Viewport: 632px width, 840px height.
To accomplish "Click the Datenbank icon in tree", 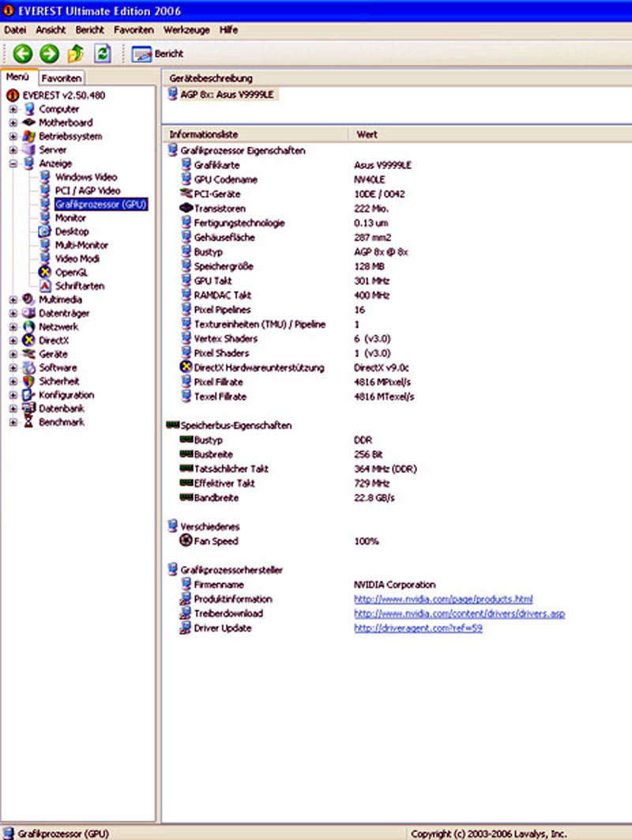I will click(x=29, y=408).
